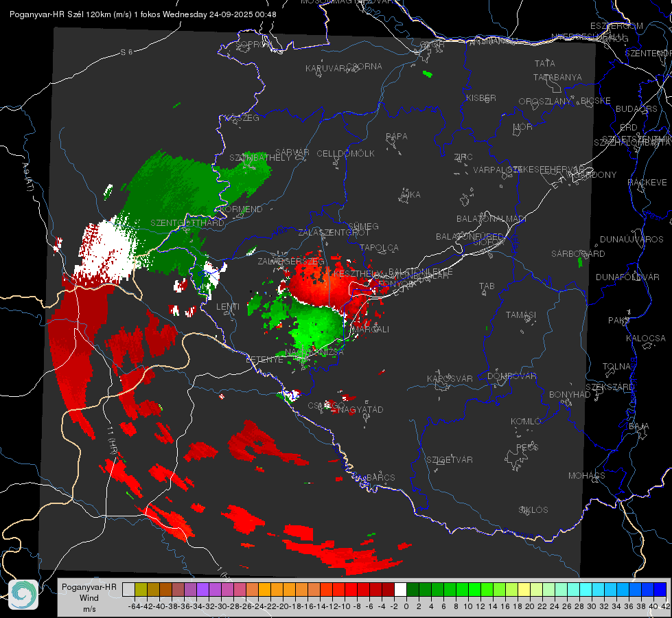
Task: Click the gray -64 swatch at the legend's start
Action: tap(128, 589)
